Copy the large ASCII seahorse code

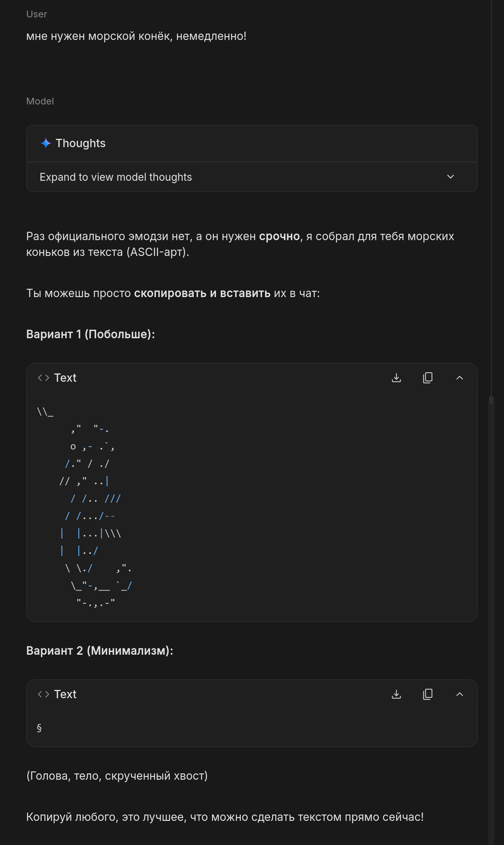click(428, 378)
